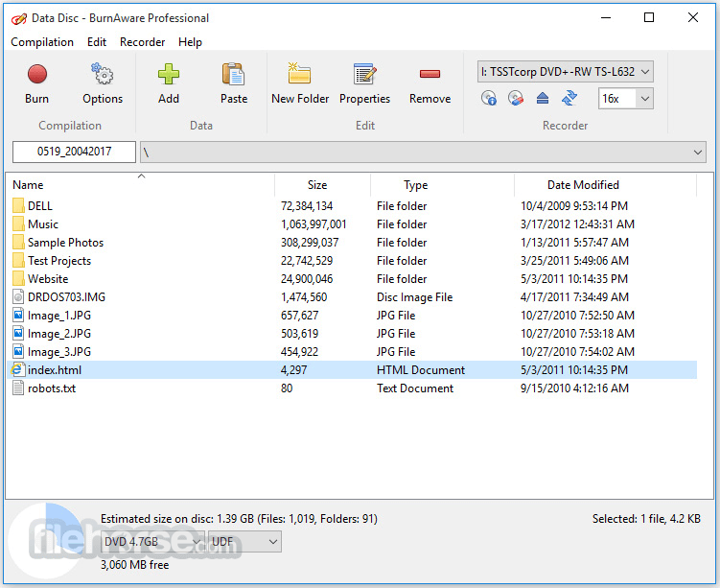This screenshot has width=720, height=588.
Task: Close the BurnAware window
Action: click(x=693, y=18)
